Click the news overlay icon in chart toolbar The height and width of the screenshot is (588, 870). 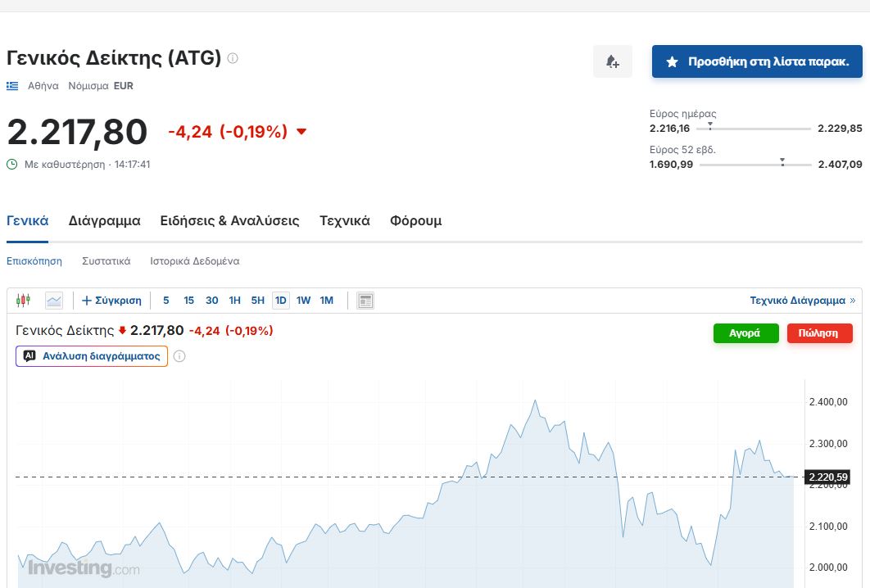[x=365, y=301]
